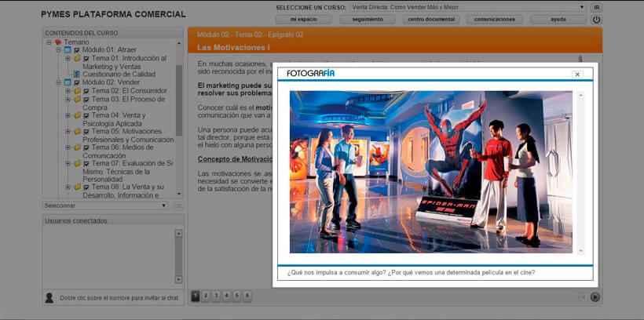644x320 pixels.
Task: Collapse Módulo 01: Atraer node
Action: coord(58,50)
